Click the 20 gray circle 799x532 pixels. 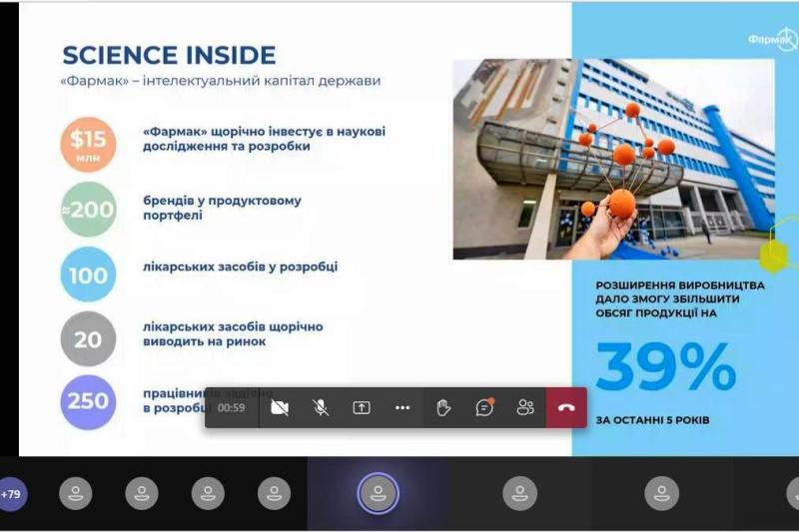(88, 339)
